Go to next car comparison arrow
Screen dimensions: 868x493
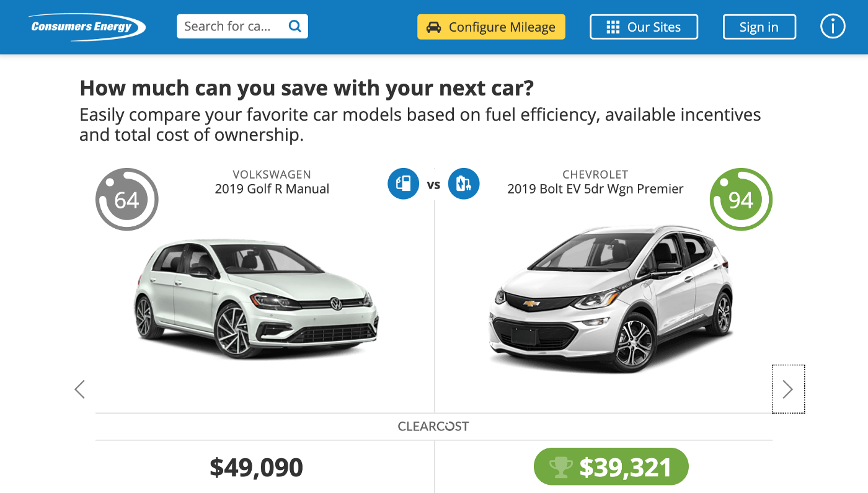click(787, 389)
